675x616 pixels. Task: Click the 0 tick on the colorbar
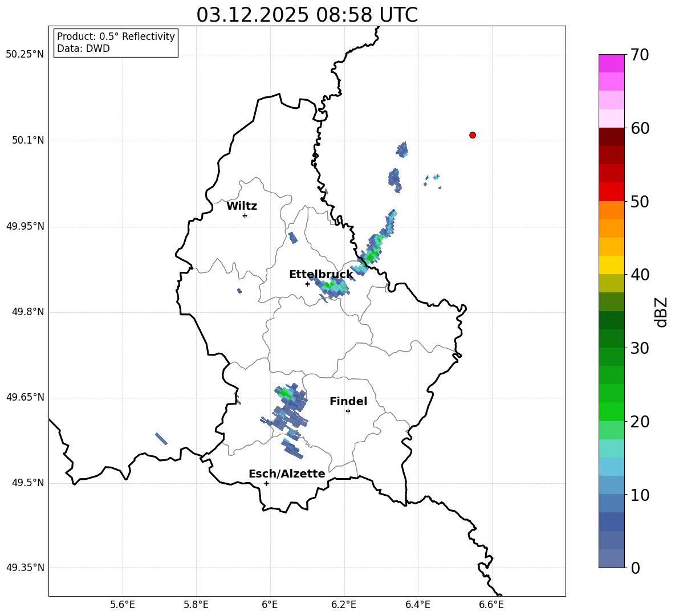tap(635, 568)
